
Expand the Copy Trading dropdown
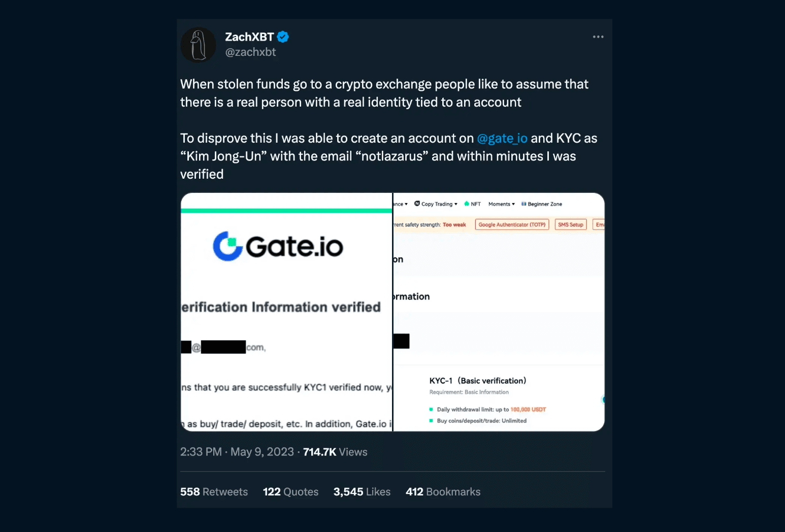[x=436, y=204]
